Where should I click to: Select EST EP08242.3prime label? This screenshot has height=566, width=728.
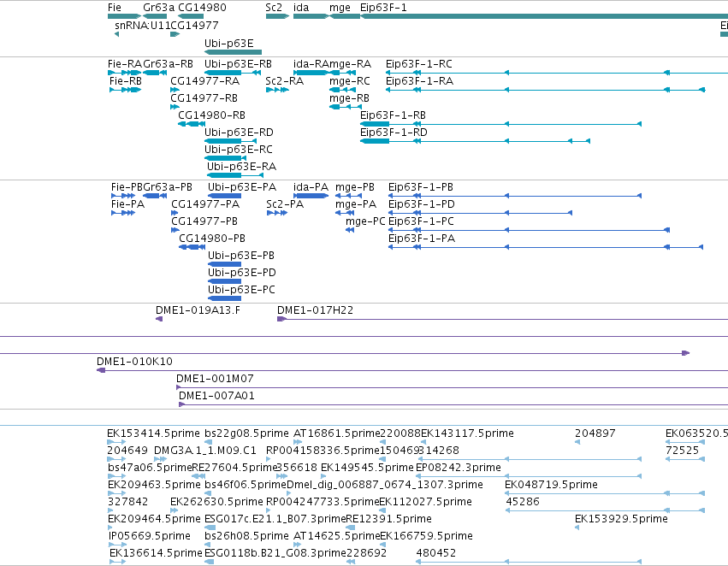459,467
